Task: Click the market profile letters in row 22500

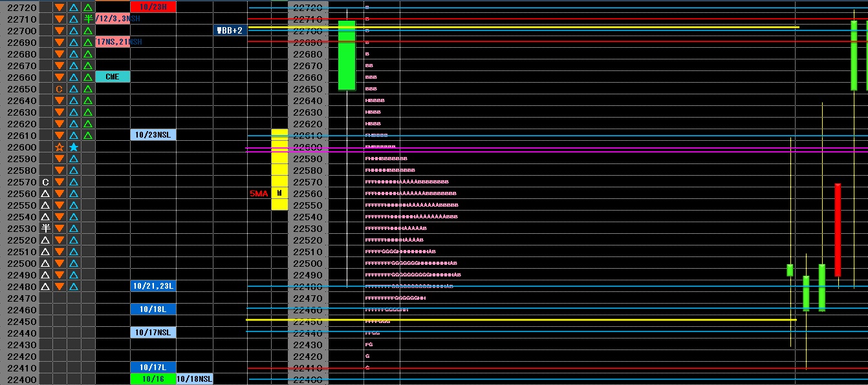Action: [411, 263]
